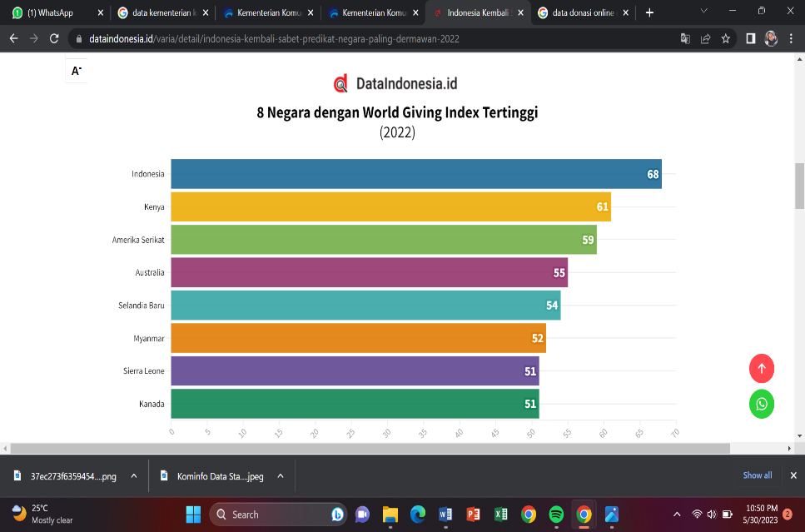
Task: Reload the current page
Action: pyautogui.click(x=54, y=38)
